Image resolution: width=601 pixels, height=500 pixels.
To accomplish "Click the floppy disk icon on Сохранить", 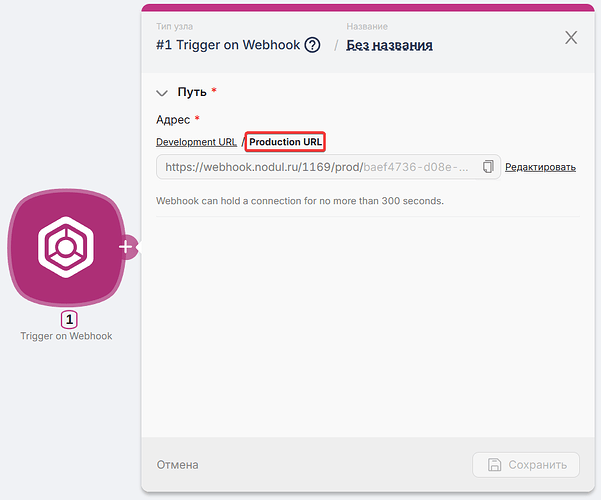I will pos(494,464).
